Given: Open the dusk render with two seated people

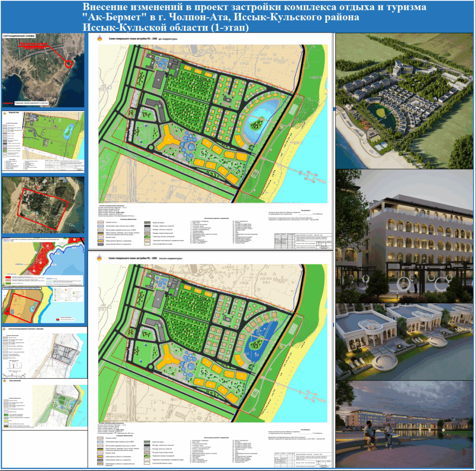Looking at the screenshot, I should 404,423.
